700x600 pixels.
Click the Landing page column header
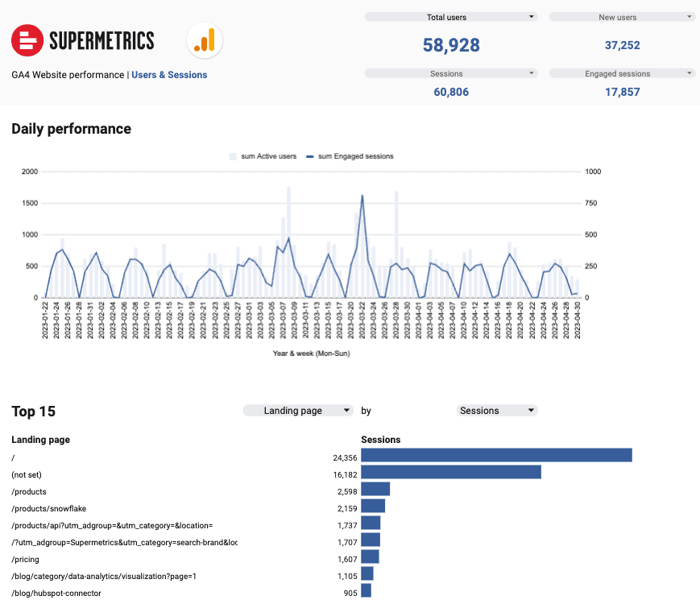(x=40, y=440)
